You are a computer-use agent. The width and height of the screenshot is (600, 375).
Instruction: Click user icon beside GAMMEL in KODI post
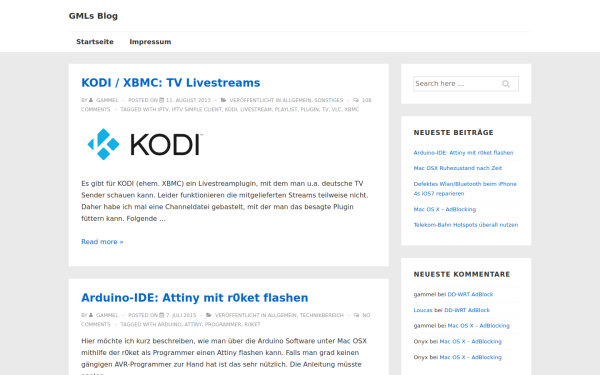pos(91,100)
